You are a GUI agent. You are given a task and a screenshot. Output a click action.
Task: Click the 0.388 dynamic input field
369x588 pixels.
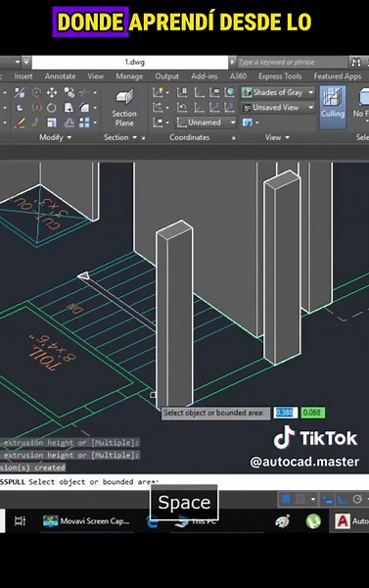[285, 413]
